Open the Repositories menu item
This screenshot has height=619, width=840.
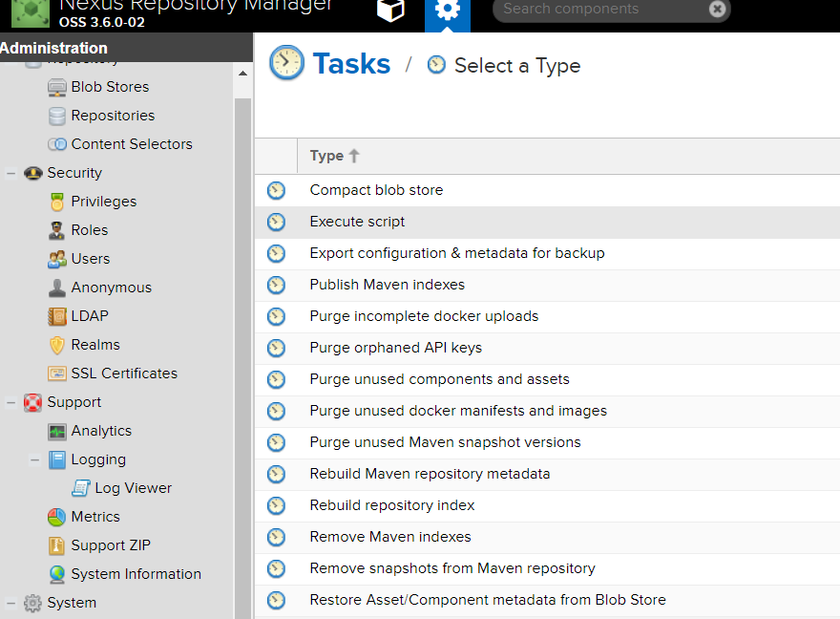pyautogui.click(x=113, y=116)
